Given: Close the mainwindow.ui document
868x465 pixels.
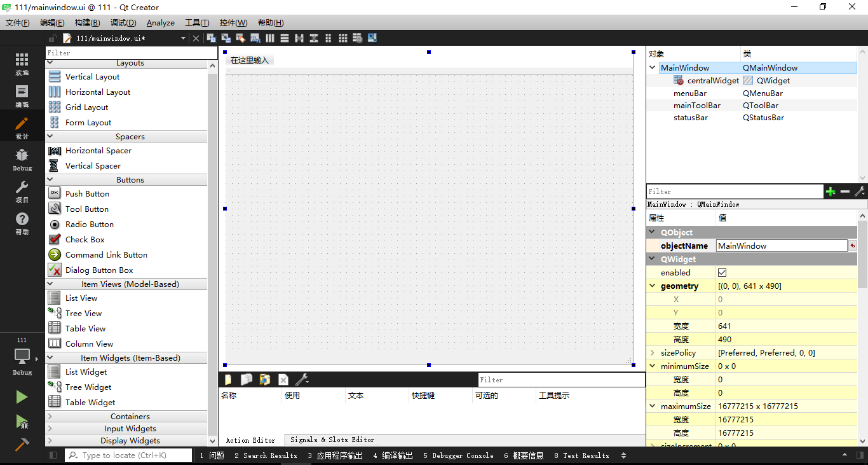Looking at the screenshot, I should coord(196,38).
